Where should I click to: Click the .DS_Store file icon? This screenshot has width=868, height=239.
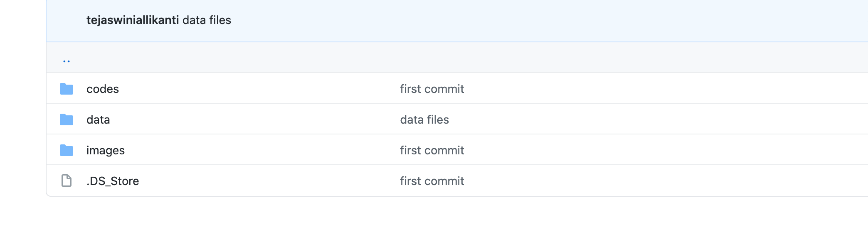coord(67,181)
